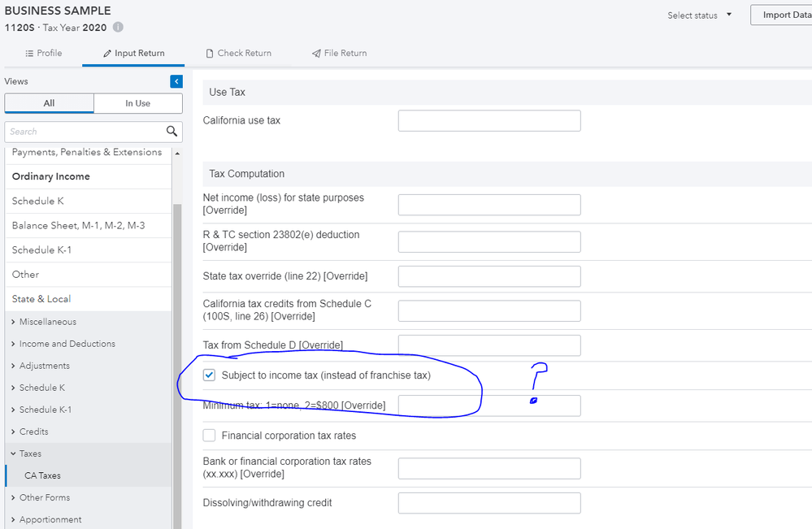This screenshot has width=812, height=529.
Task: Open the Balance Sheet, M-1, M-2, M-3 view
Action: click(x=78, y=225)
